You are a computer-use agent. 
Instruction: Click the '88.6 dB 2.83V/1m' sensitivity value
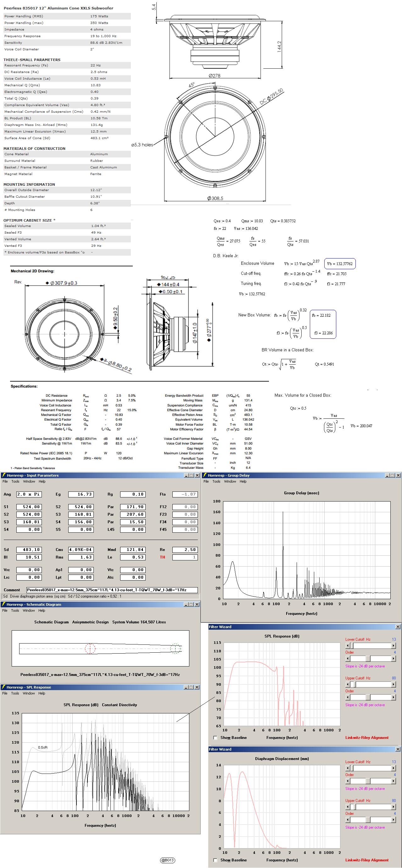tap(106, 43)
